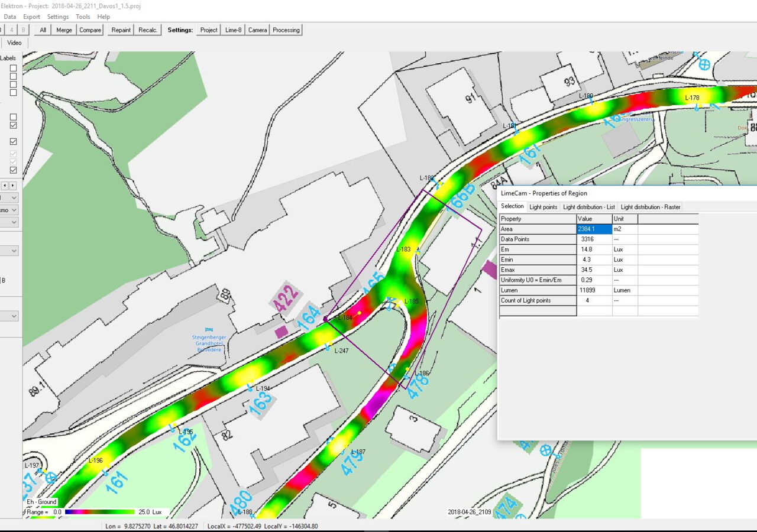Screen dimensions: 757x532
Task: Click the Eh - Ground legend label
Action: 41,502
